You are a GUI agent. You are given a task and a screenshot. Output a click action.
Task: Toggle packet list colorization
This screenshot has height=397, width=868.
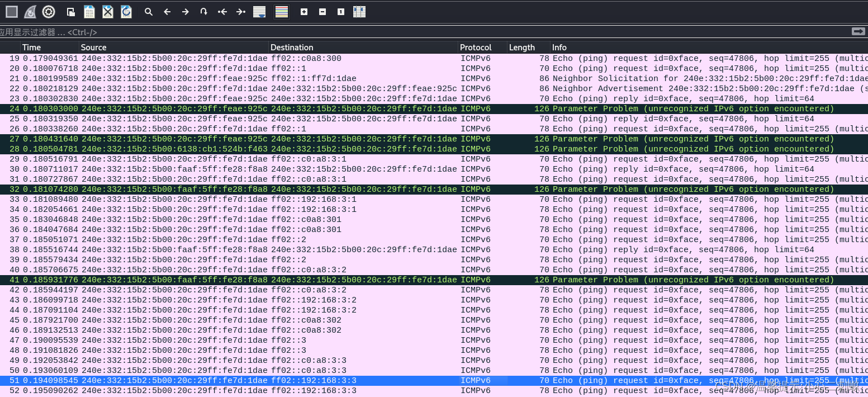[x=281, y=11]
